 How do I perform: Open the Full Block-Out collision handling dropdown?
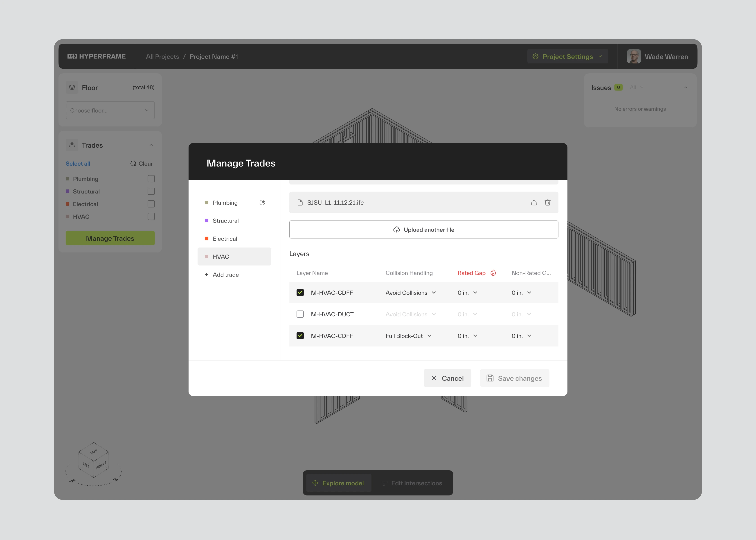tap(409, 336)
